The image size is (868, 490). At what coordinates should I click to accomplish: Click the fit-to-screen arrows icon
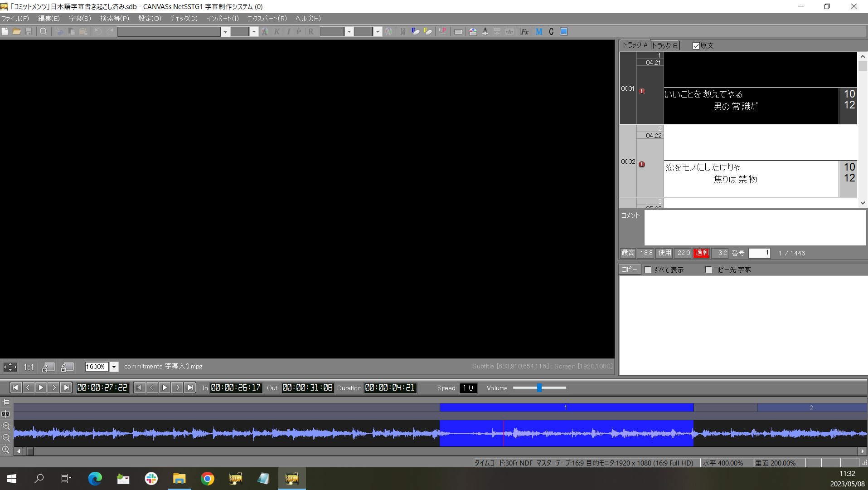(10, 367)
